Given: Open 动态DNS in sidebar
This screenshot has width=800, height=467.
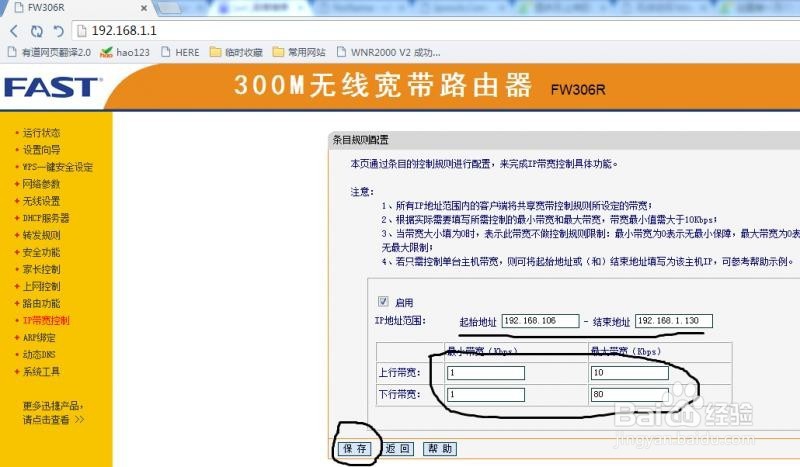Looking at the screenshot, I should point(39,354).
